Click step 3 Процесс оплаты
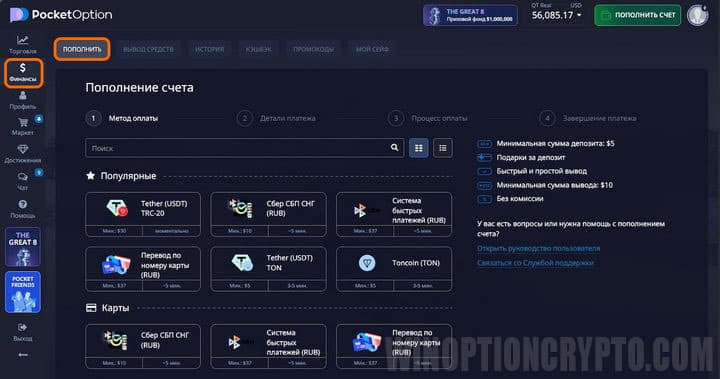Viewport: 720px width, 379px height. (428, 119)
